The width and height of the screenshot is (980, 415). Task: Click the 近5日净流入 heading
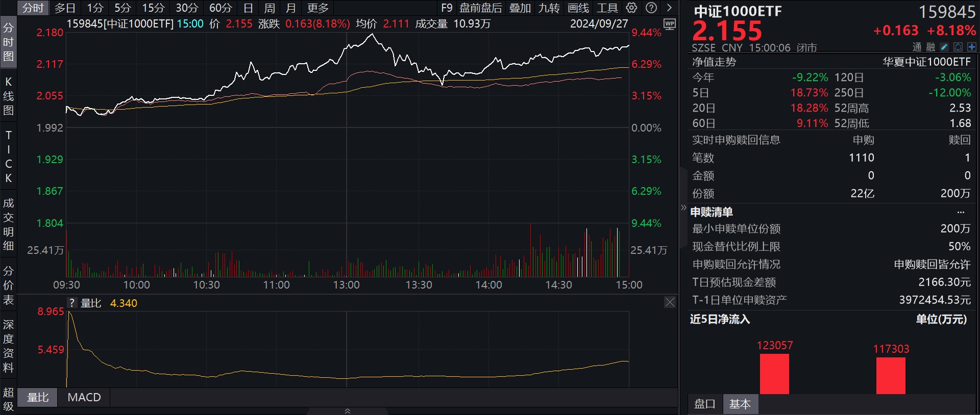(720, 320)
